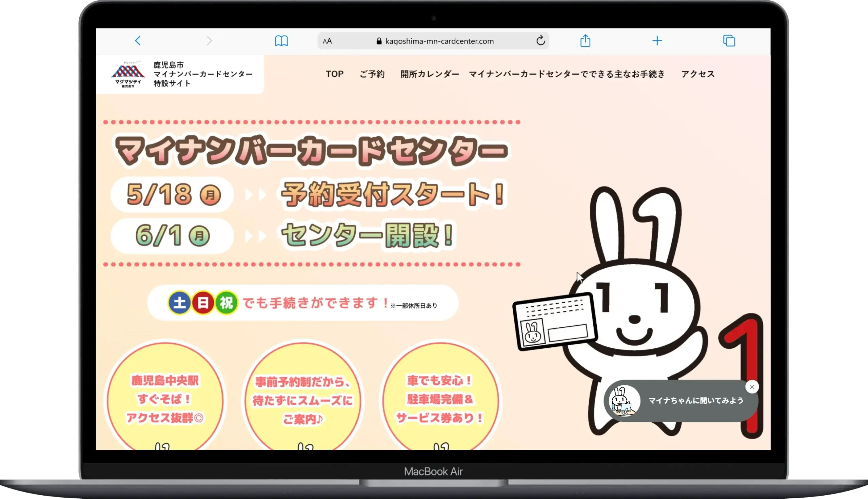Click the ※一部休所日あり note
Image resolution: width=868 pixels, height=499 pixels.
414,306
